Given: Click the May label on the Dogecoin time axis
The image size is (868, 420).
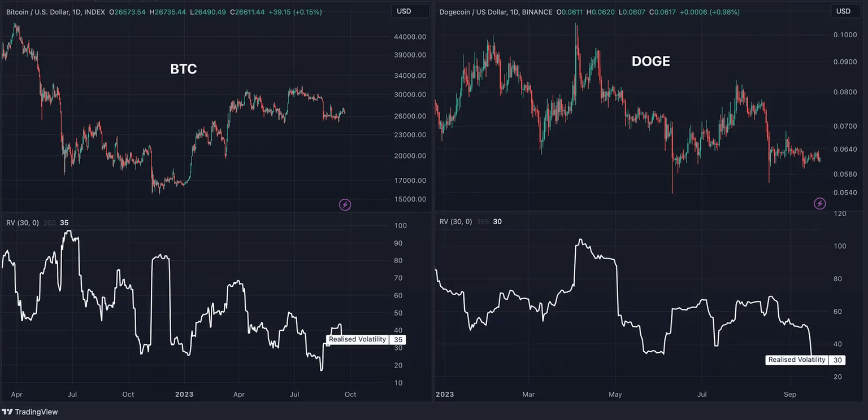Looking at the screenshot, I should pos(615,395).
